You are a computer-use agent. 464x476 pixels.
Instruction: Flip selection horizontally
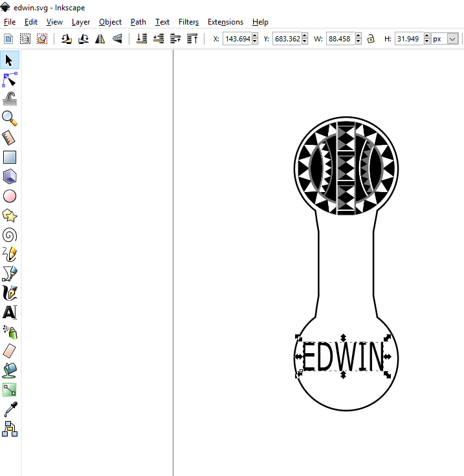(100, 39)
